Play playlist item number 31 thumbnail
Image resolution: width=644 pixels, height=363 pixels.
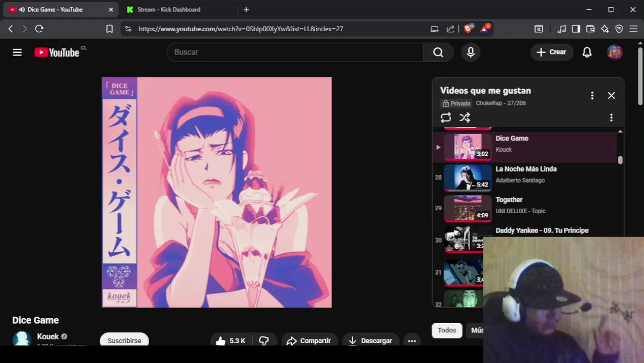click(464, 273)
